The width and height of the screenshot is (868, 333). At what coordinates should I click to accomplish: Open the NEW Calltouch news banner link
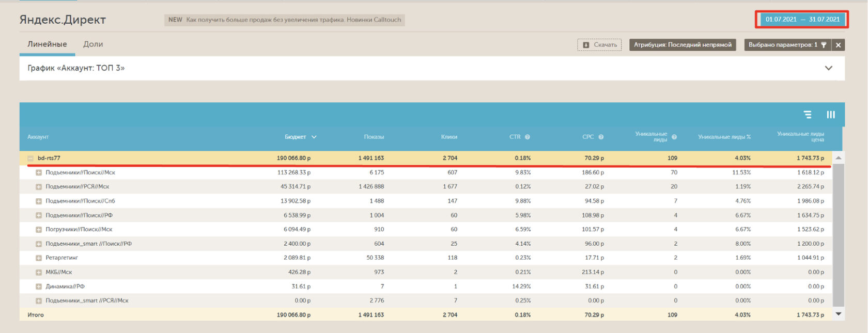click(285, 20)
